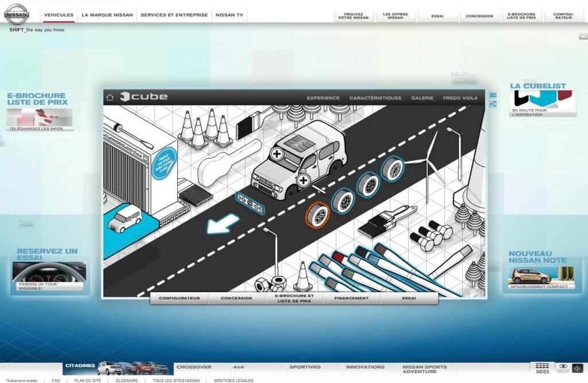
Task: Click E-BROCHURE ET LISTE DE PRIX button
Action: coord(295,298)
